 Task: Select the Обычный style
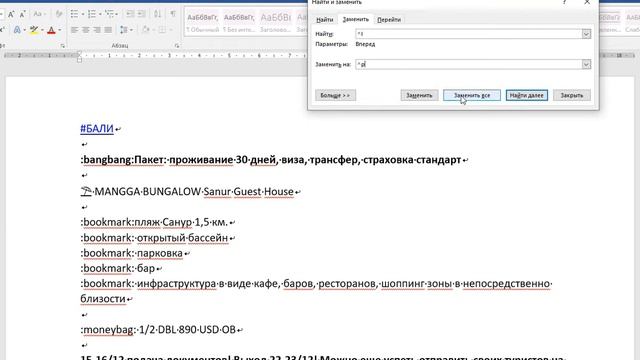(x=202, y=22)
